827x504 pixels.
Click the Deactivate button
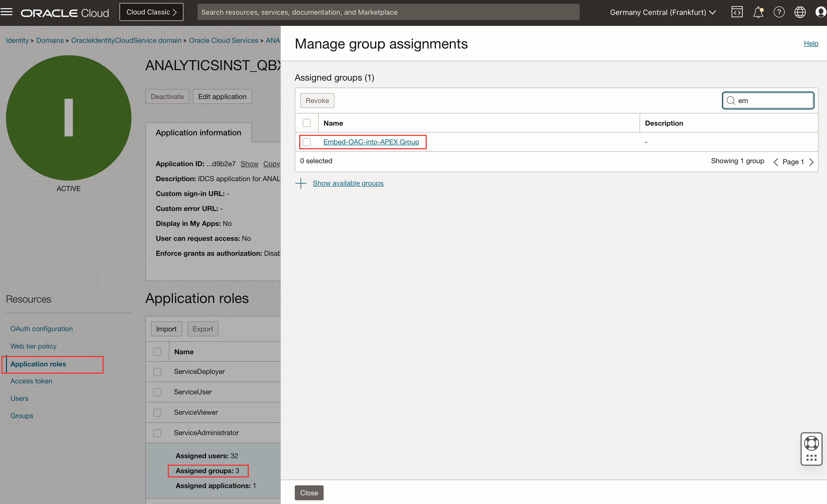point(167,97)
